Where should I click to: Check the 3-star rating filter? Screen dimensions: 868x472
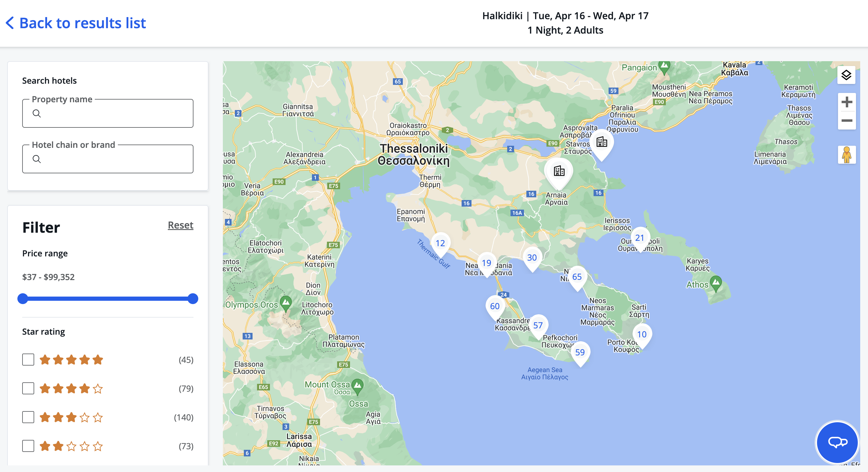tap(28, 417)
